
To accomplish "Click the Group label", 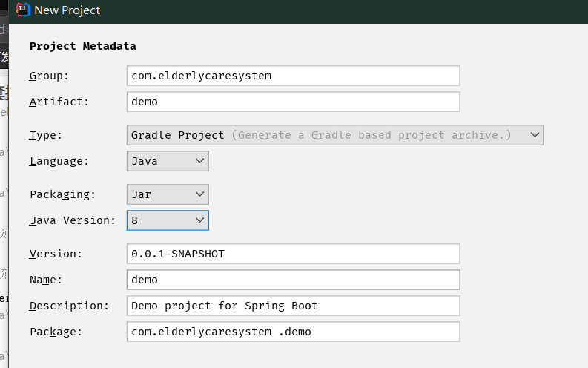I will [x=49, y=76].
